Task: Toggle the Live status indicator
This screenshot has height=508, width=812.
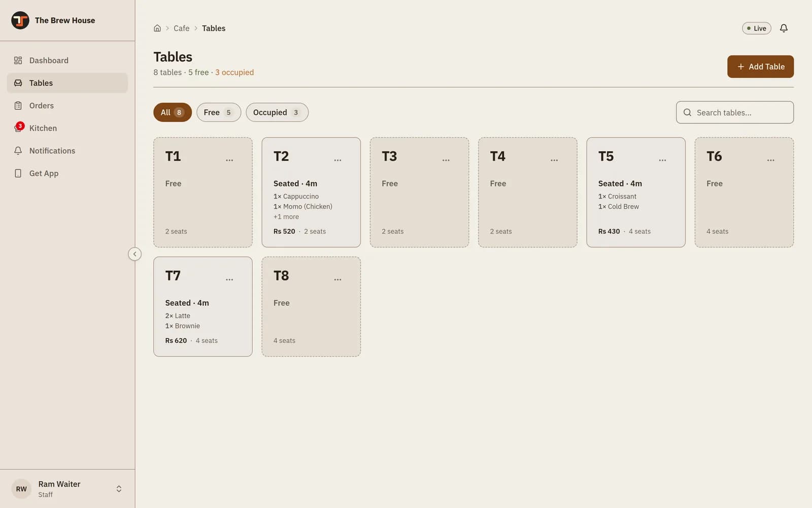Action: [x=757, y=28]
